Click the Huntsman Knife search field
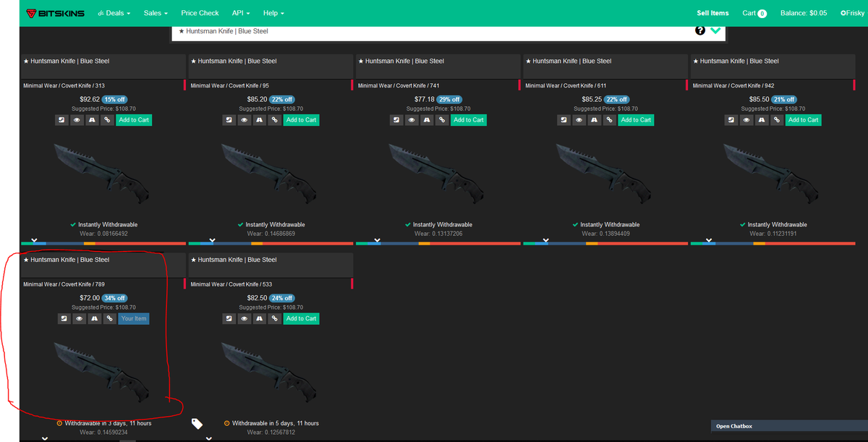 (x=433, y=31)
